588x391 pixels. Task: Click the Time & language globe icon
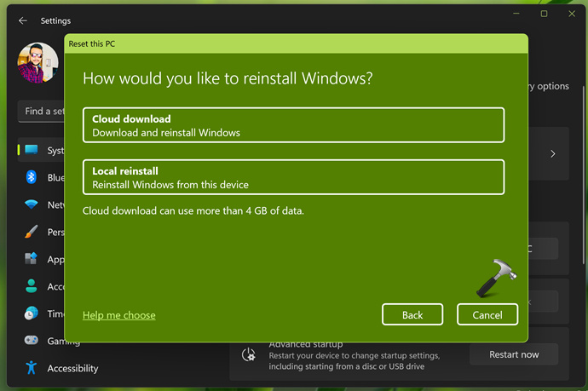[32, 313]
